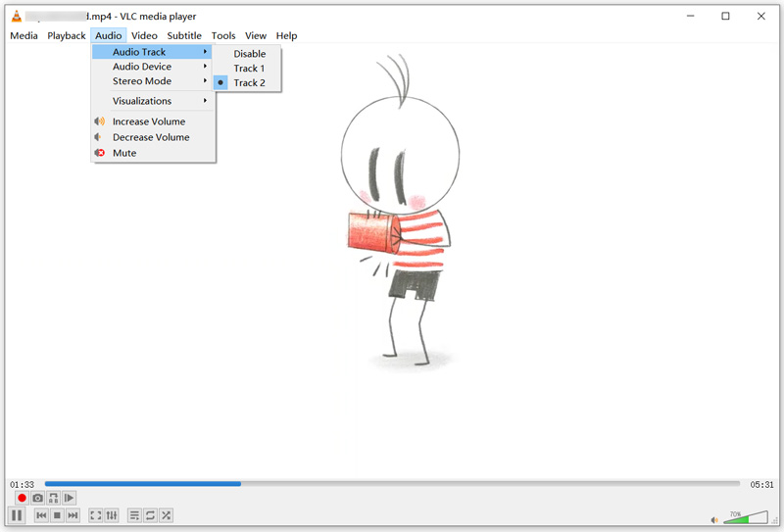This screenshot has height=532, width=784.
Task: Open the Help menu
Action: click(x=286, y=35)
